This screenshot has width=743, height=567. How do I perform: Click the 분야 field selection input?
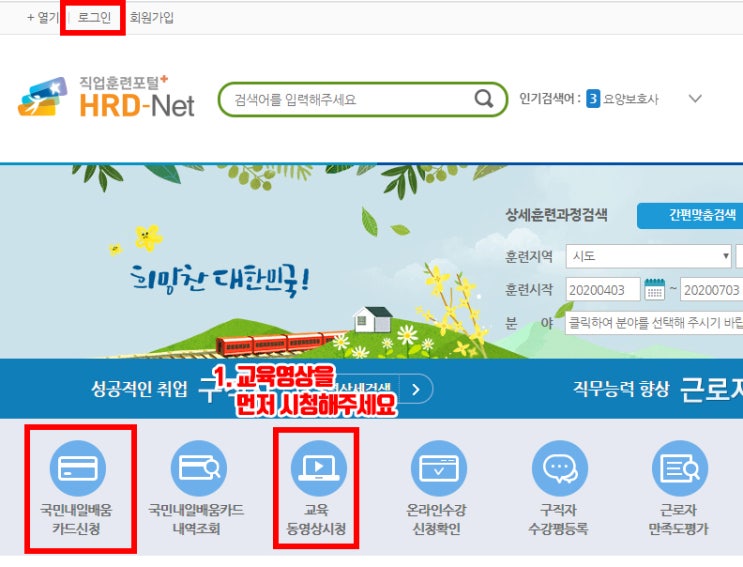click(x=654, y=323)
